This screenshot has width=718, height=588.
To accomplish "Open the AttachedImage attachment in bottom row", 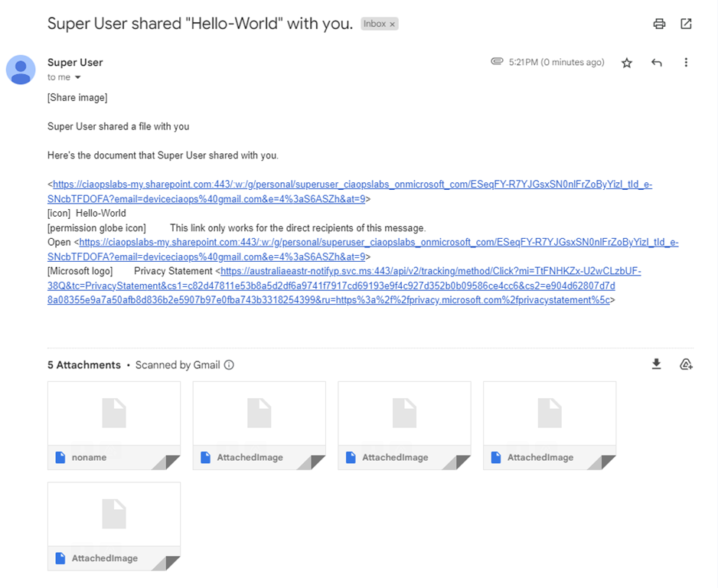I will pyautogui.click(x=114, y=526).
